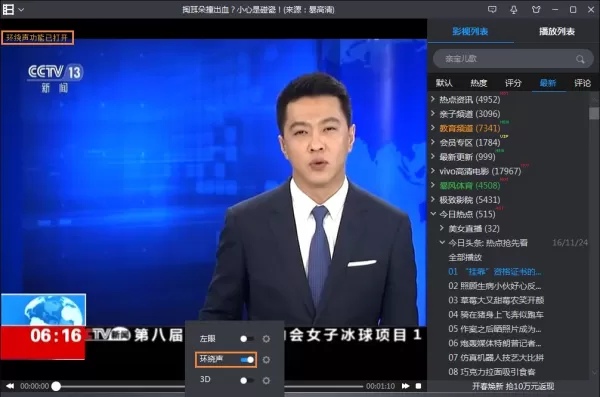Sort list by 评论
Image resolution: width=600 pixels, height=397 pixels.
point(582,83)
